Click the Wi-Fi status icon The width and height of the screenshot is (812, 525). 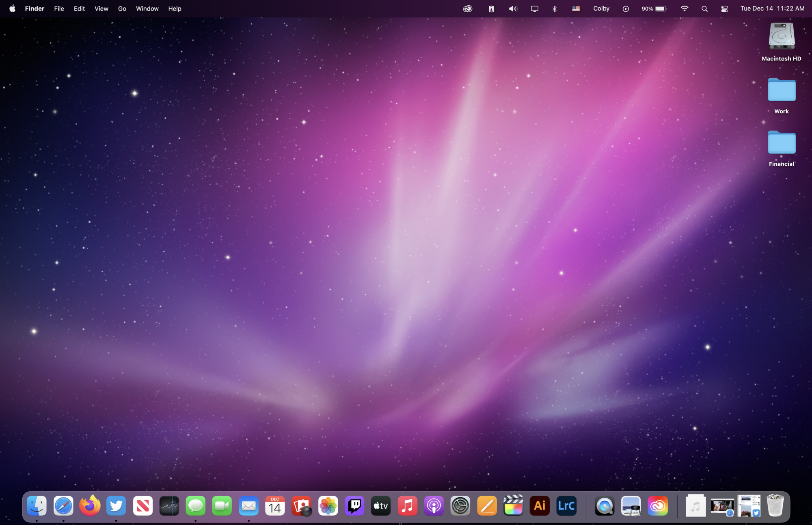tap(685, 9)
